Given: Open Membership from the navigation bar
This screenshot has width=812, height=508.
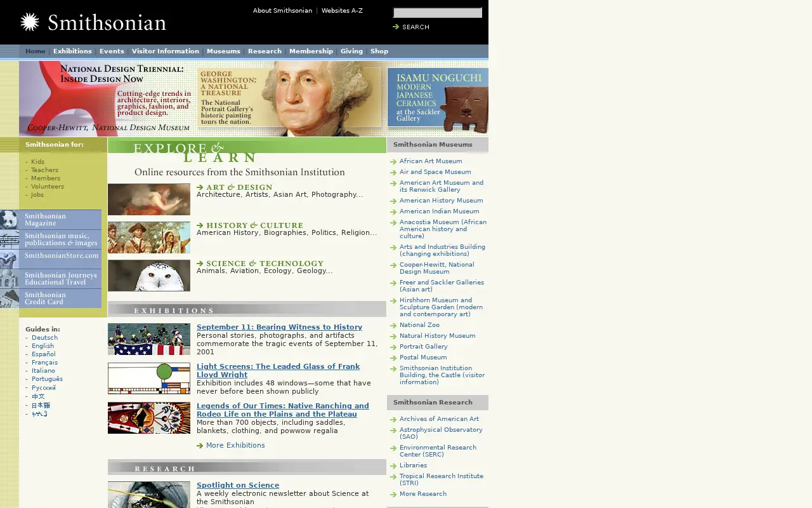Looking at the screenshot, I should pyautogui.click(x=311, y=51).
